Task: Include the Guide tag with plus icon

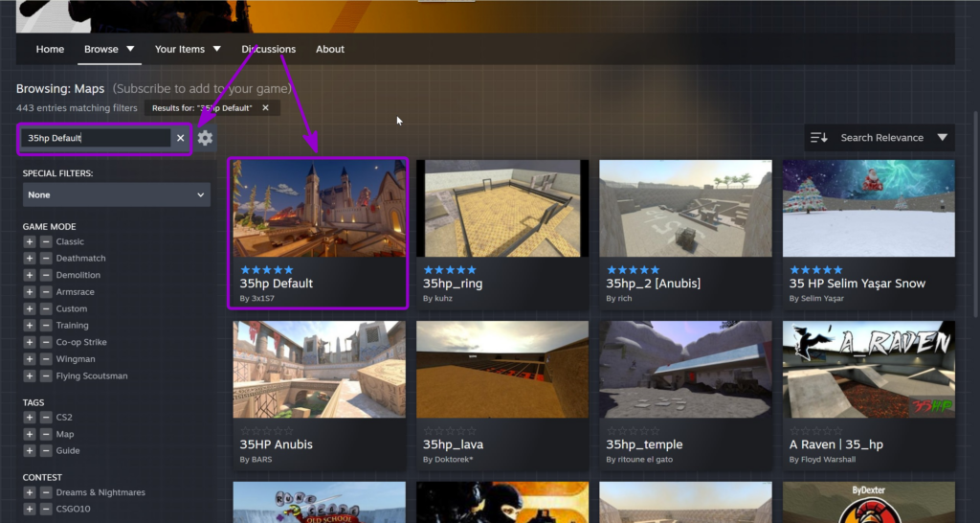Action: pyautogui.click(x=30, y=450)
